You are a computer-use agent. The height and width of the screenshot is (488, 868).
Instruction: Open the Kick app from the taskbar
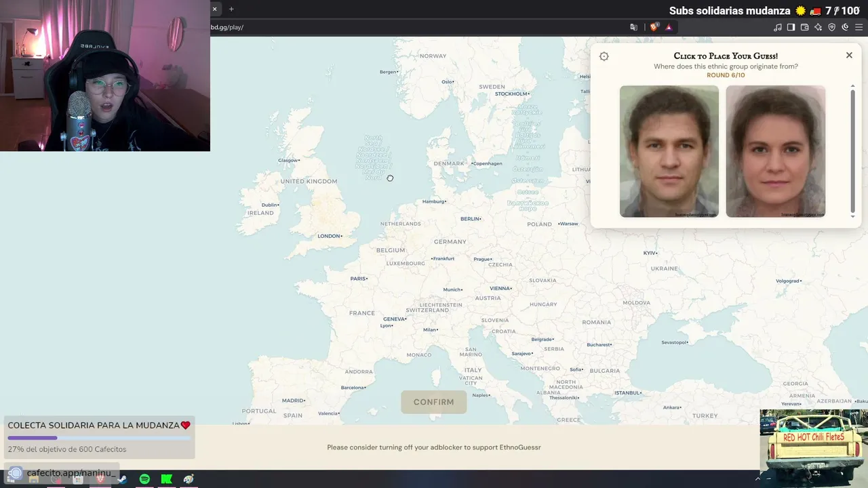[167, 479]
